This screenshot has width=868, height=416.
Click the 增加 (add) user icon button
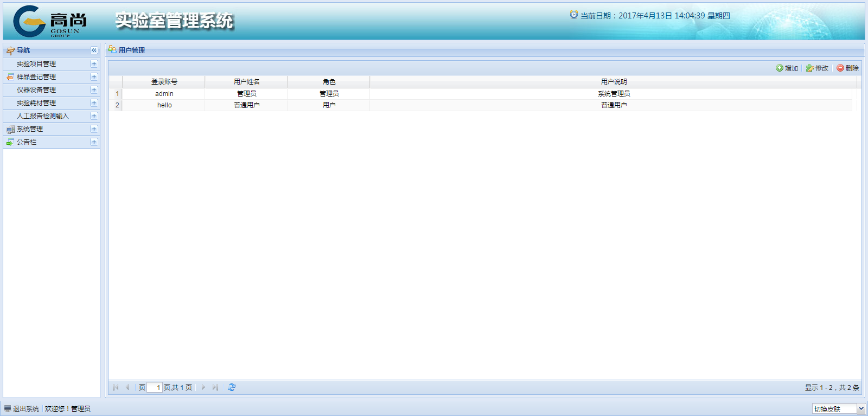click(787, 68)
